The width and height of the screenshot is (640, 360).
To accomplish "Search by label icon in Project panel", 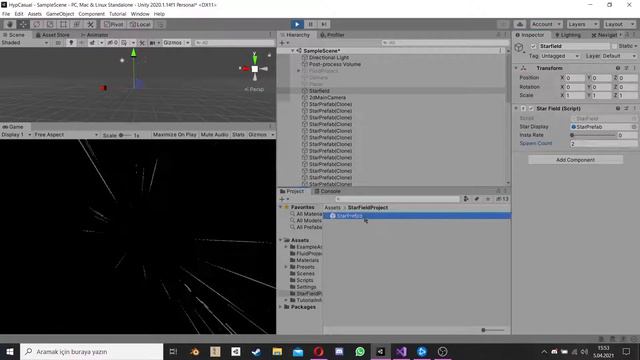I will pyautogui.click(x=476, y=199).
